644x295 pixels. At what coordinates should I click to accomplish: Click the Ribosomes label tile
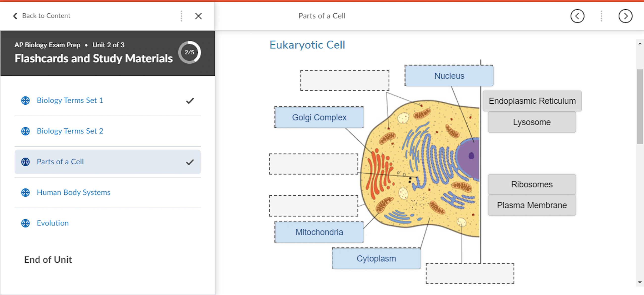pyautogui.click(x=532, y=184)
